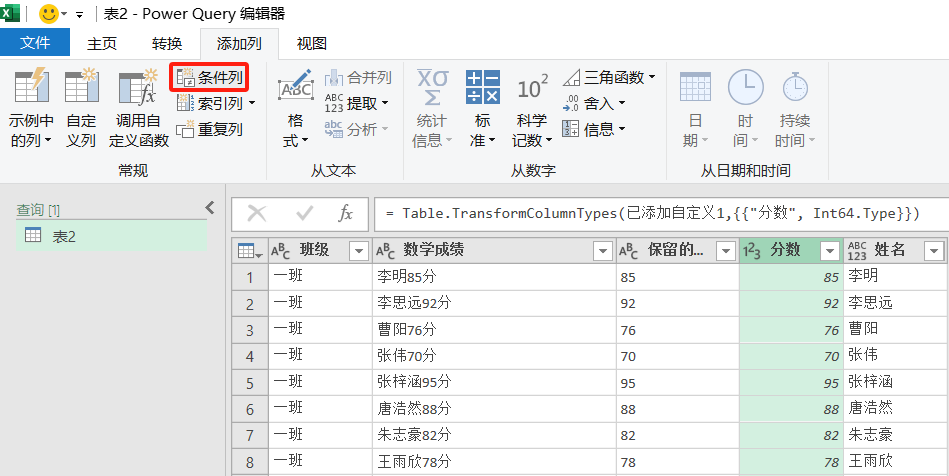The image size is (949, 476).
Task: Change the 班级 column data type icon
Action: (281, 251)
